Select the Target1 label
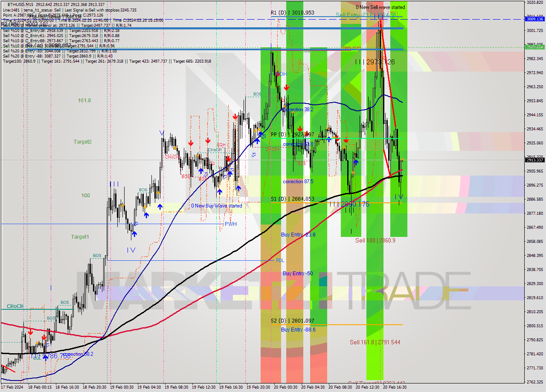Screen dimensions: 546x392 tap(80, 237)
